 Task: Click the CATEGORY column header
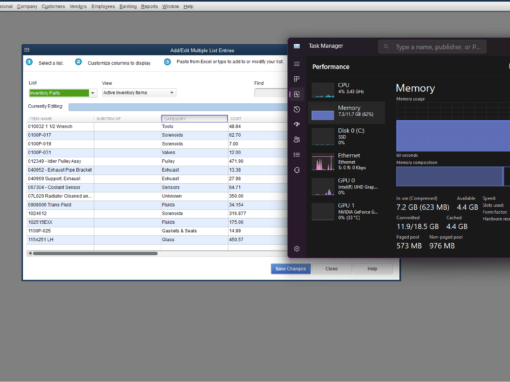pos(194,119)
